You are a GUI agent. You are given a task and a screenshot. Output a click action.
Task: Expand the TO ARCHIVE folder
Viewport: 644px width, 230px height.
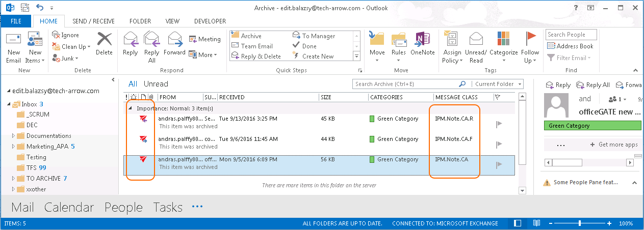(14, 179)
